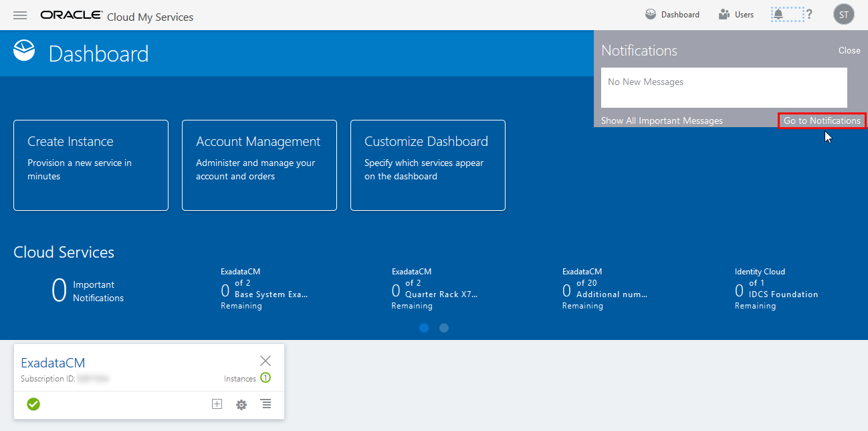The height and width of the screenshot is (431, 868).
Task: Click Show All Important Messages link
Action: (662, 120)
